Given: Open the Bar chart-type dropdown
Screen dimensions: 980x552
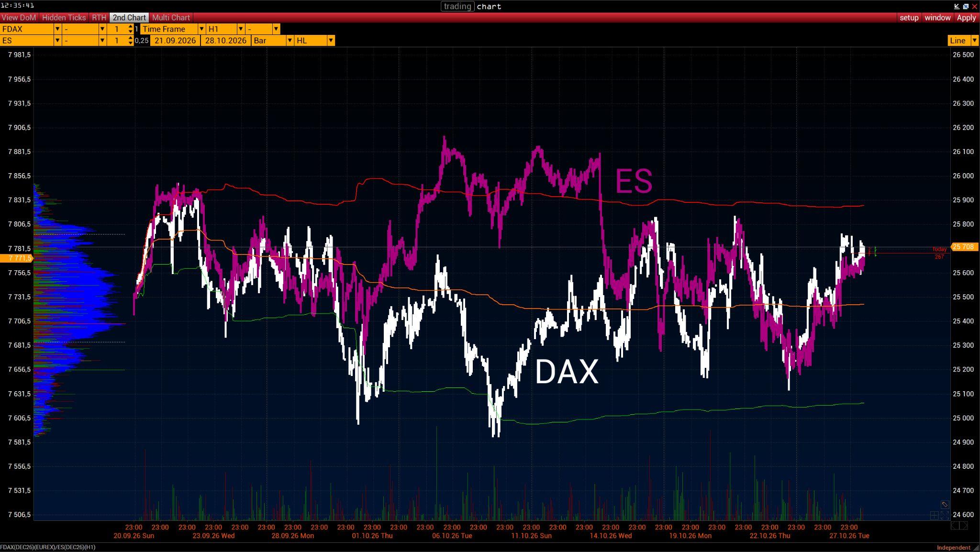Looking at the screenshot, I should (290, 40).
